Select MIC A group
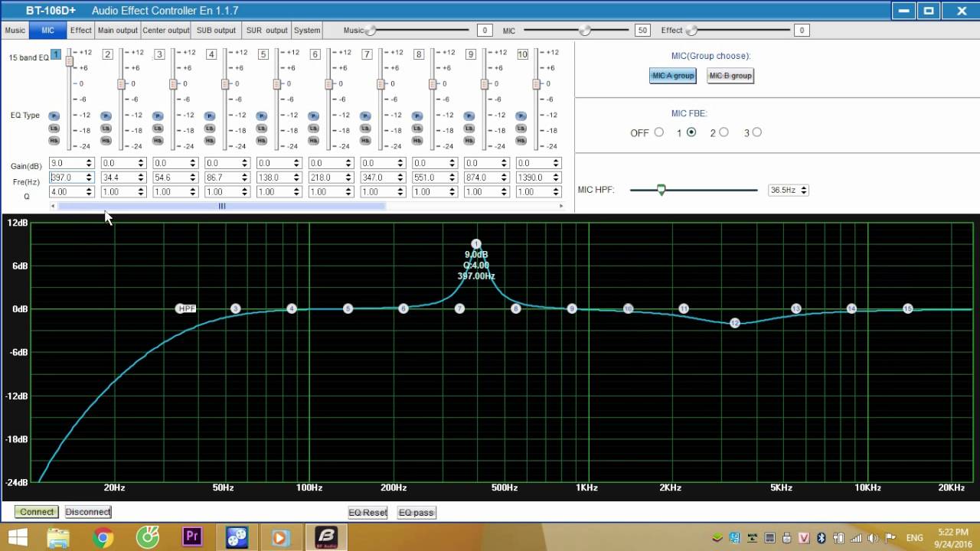This screenshot has height=551, width=980. (673, 76)
